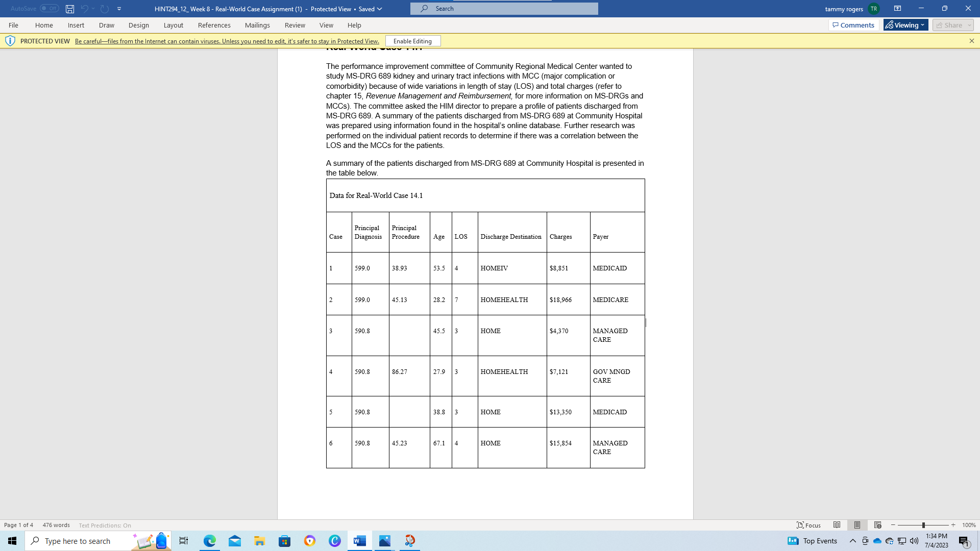
Task: Toggle the AutoSave switch
Action: coord(50,9)
